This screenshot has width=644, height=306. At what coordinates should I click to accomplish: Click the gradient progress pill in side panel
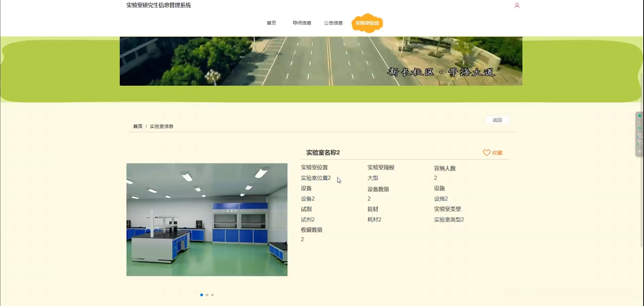click(x=639, y=125)
